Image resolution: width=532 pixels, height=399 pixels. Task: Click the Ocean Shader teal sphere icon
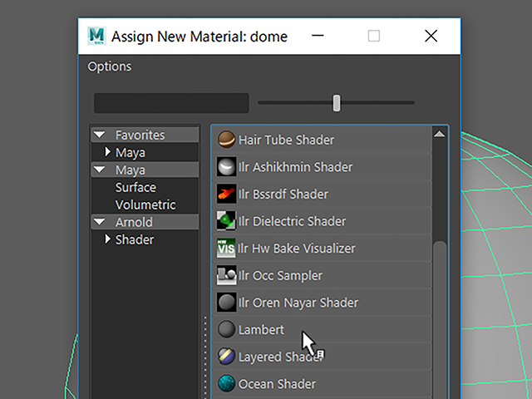point(226,384)
